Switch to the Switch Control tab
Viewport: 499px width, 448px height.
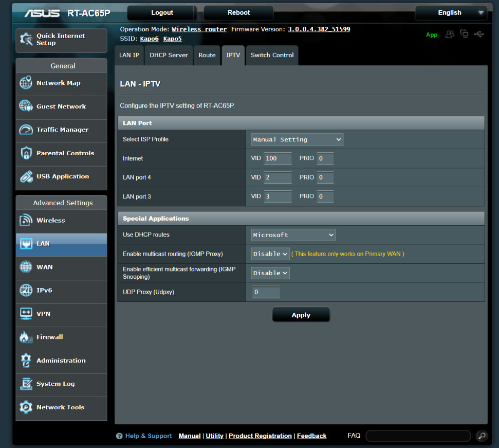point(272,56)
